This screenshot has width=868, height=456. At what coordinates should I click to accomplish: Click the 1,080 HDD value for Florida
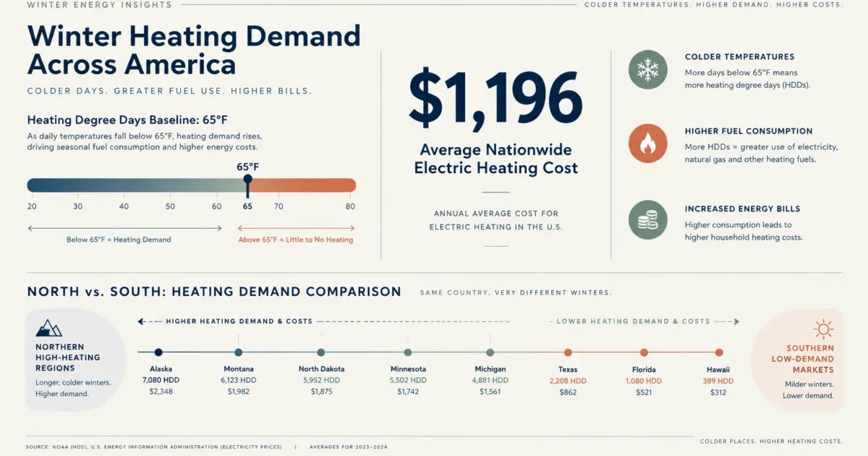pos(644,380)
